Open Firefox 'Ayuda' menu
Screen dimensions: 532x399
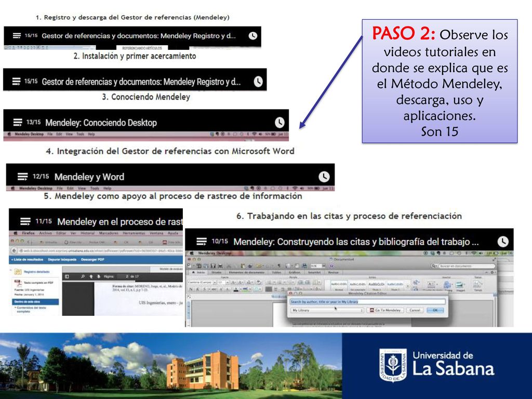pyautogui.click(x=172, y=233)
